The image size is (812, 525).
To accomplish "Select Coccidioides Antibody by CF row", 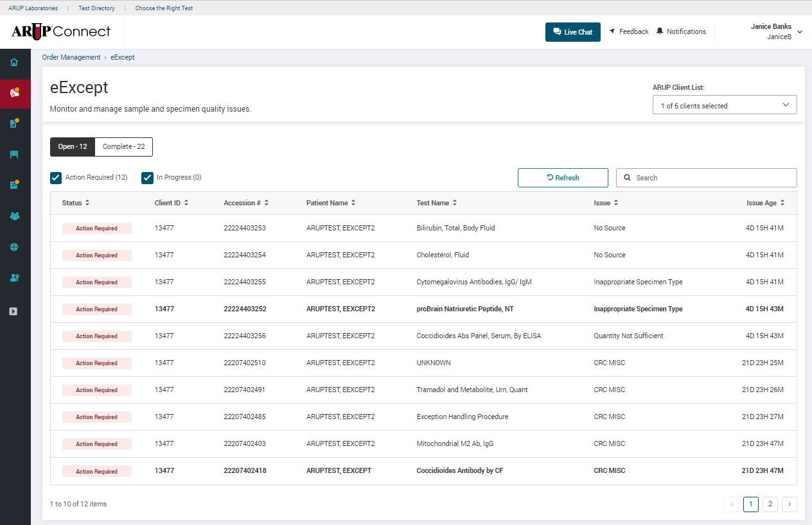I will click(460, 470).
